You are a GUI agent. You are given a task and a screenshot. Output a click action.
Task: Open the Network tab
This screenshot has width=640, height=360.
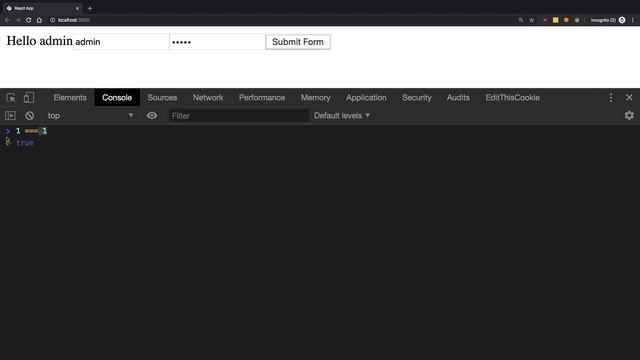(x=208, y=98)
